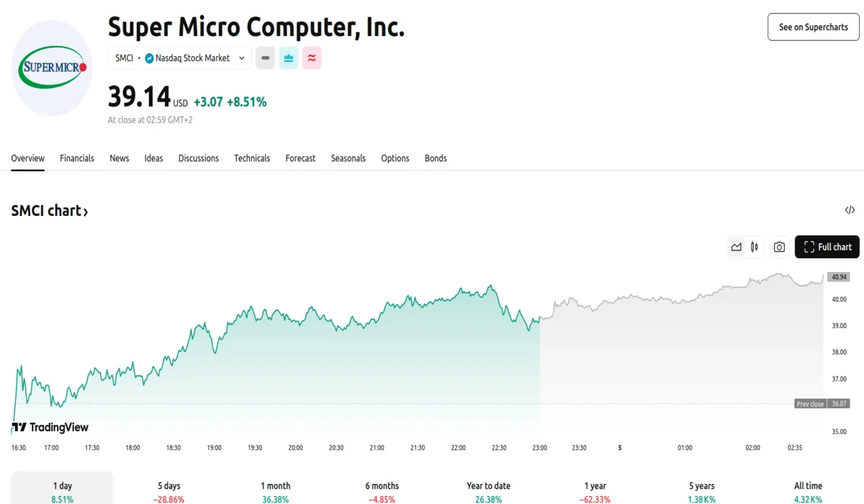Screen dimensions: 864x504
Task: Expand the SMCI chart heading link
Action: (x=50, y=211)
